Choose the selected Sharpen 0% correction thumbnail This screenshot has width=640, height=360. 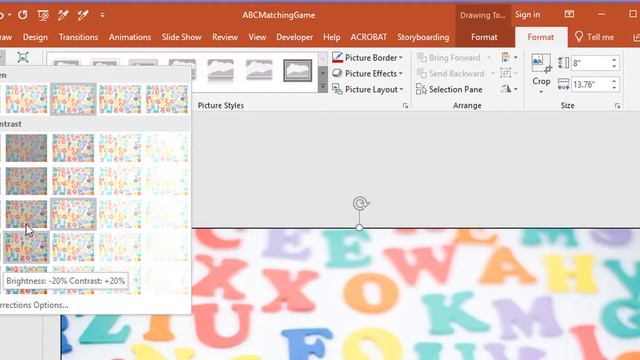(x=73, y=99)
